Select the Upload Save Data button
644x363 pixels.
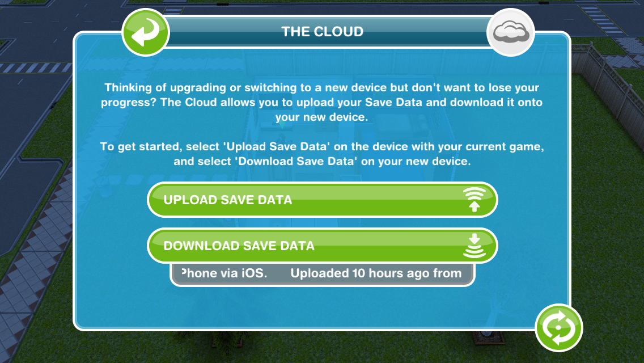(323, 200)
